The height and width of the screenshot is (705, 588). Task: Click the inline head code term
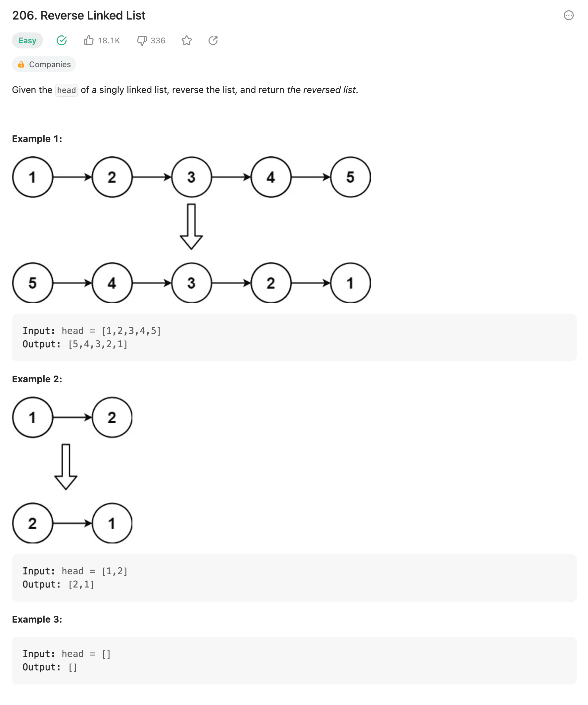coord(67,90)
